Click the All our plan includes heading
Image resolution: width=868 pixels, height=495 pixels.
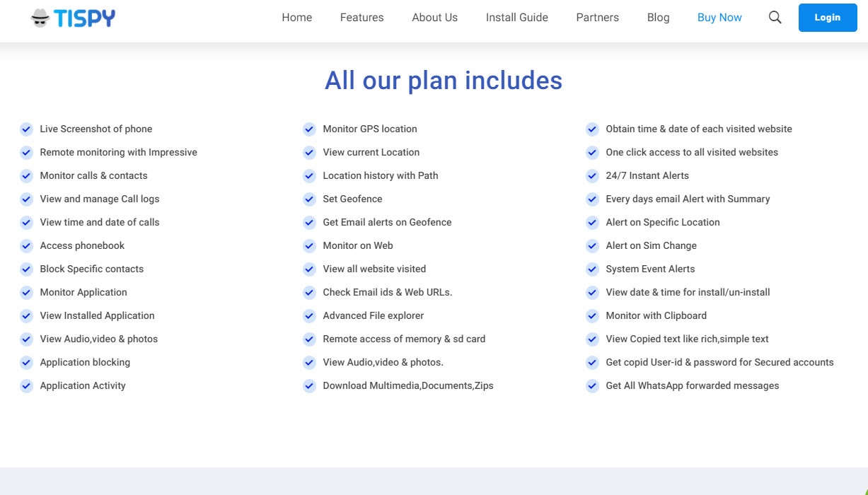[x=444, y=81]
